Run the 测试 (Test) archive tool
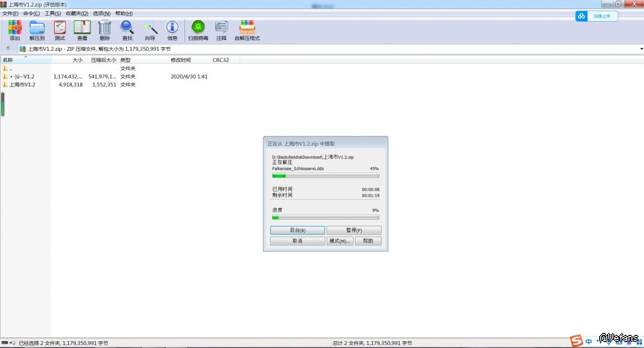The height and width of the screenshot is (348, 644). (x=60, y=30)
